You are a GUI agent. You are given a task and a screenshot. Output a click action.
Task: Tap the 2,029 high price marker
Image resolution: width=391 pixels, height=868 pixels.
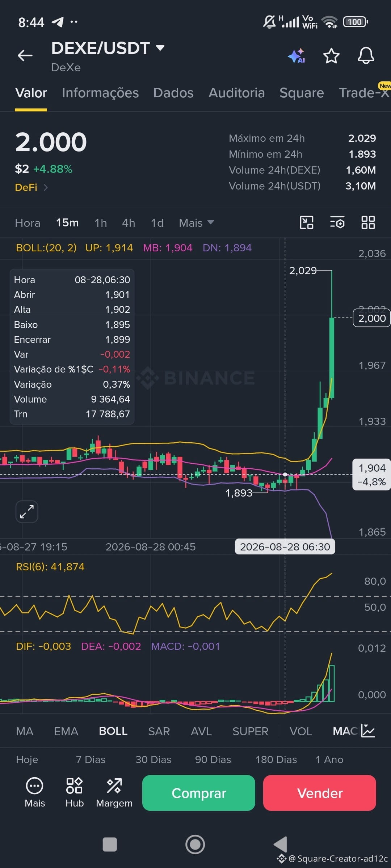click(x=303, y=271)
